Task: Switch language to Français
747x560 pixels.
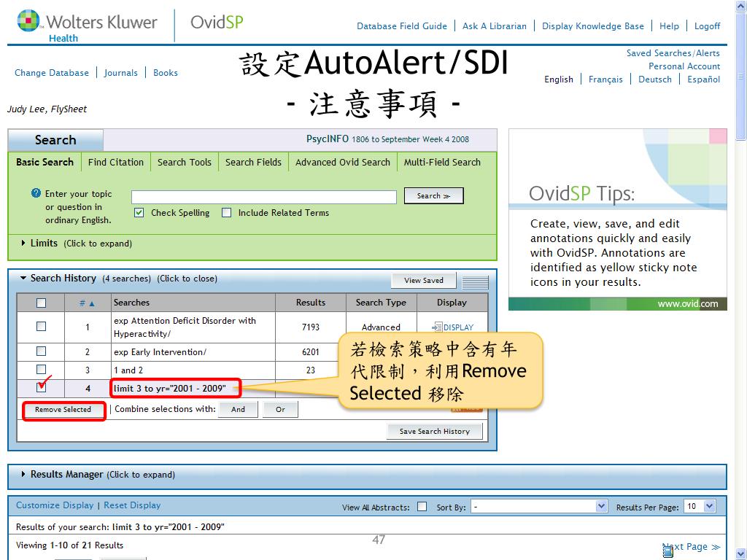Action: pos(605,79)
